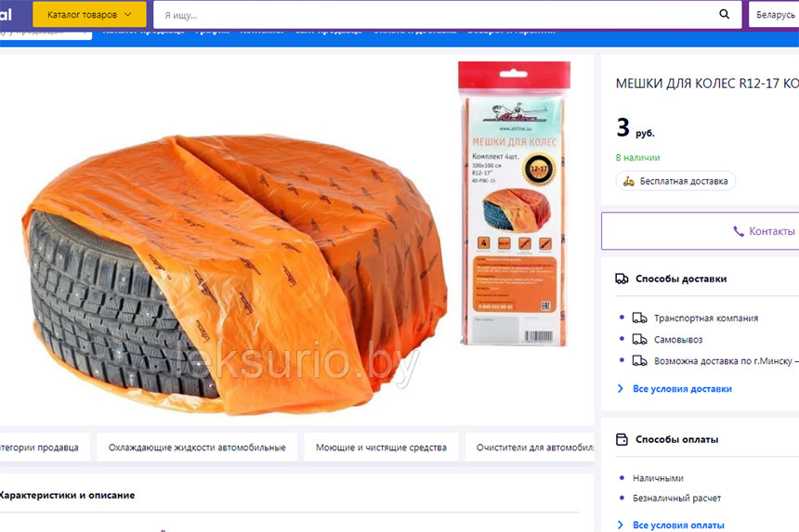
Task: Select the категории продавца tab
Action: [45, 448]
